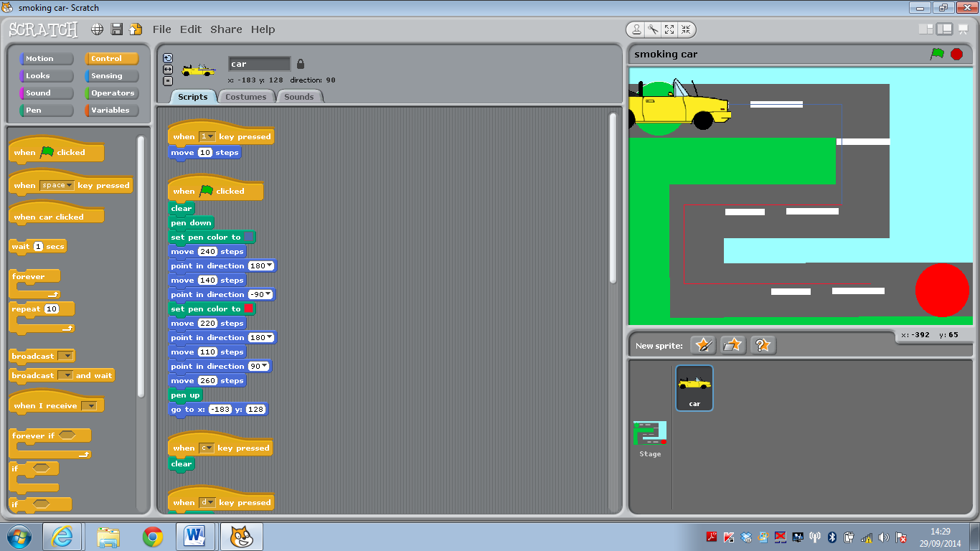Screen dimensions: 980x551
Task: Click the scripts area vertical scrollbar
Action: 613,197
